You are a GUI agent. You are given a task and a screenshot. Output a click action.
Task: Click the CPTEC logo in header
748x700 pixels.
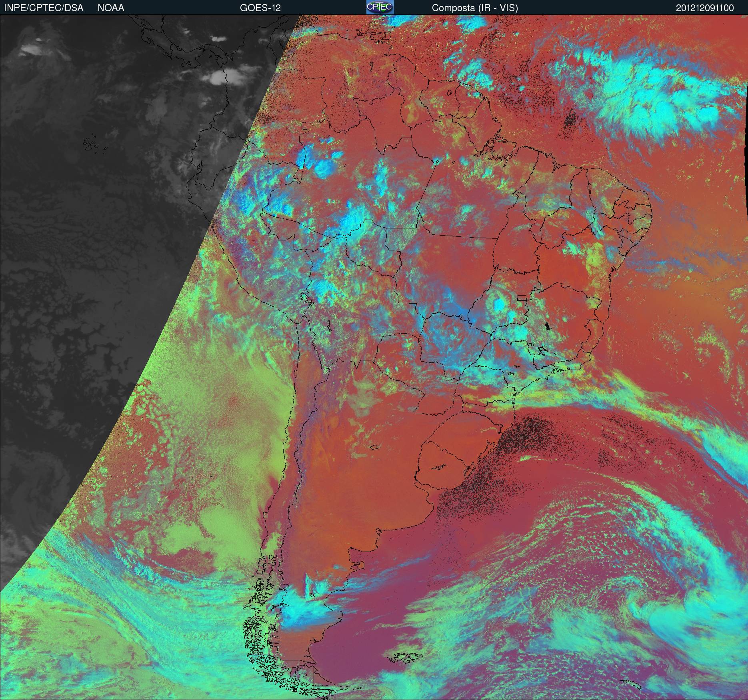380,7
